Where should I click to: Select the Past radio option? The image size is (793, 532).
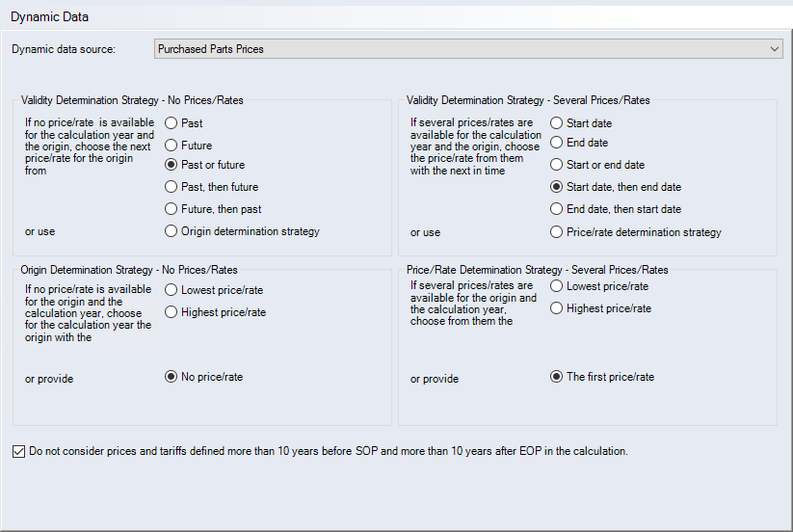pos(172,123)
